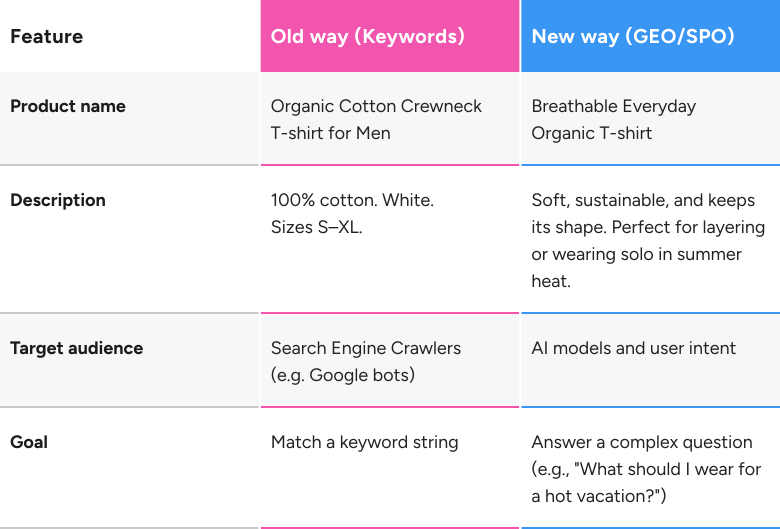Click the "Answer a complex question" text line
This screenshot has width=780, height=529.
click(x=641, y=442)
